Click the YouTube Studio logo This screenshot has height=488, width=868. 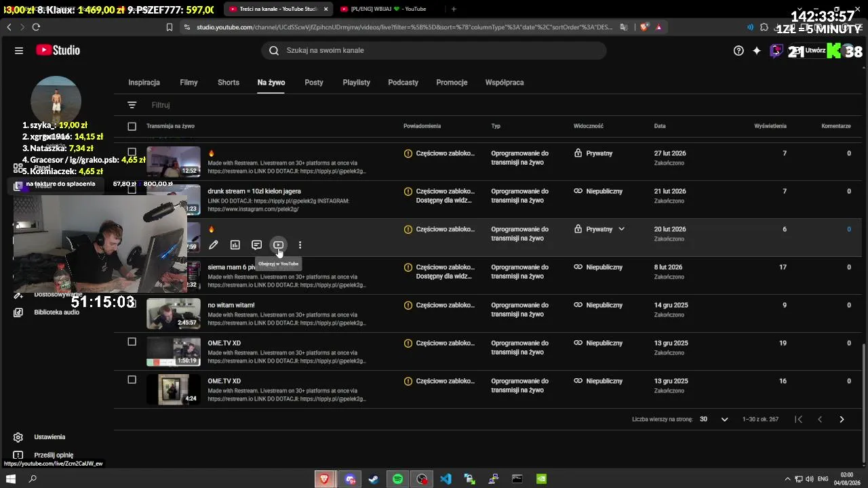(x=58, y=50)
